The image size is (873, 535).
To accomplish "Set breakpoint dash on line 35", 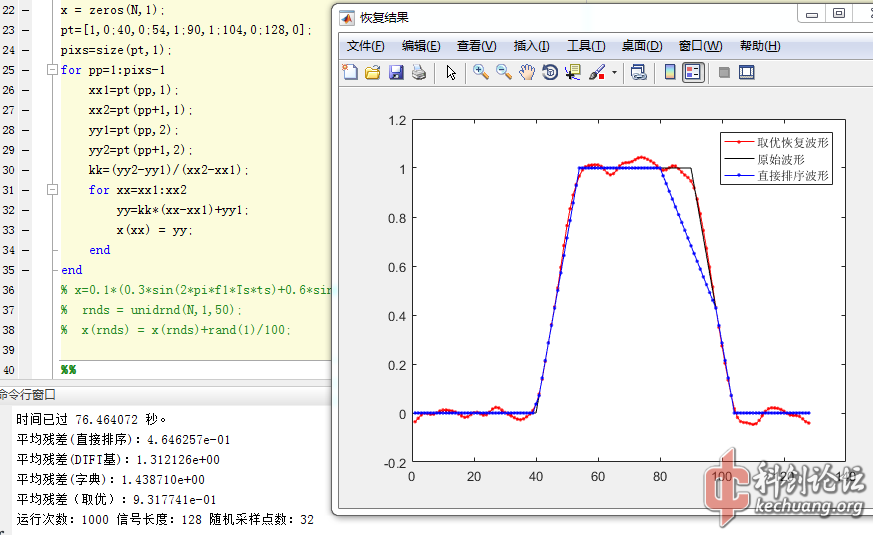I will [x=26, y=270].
